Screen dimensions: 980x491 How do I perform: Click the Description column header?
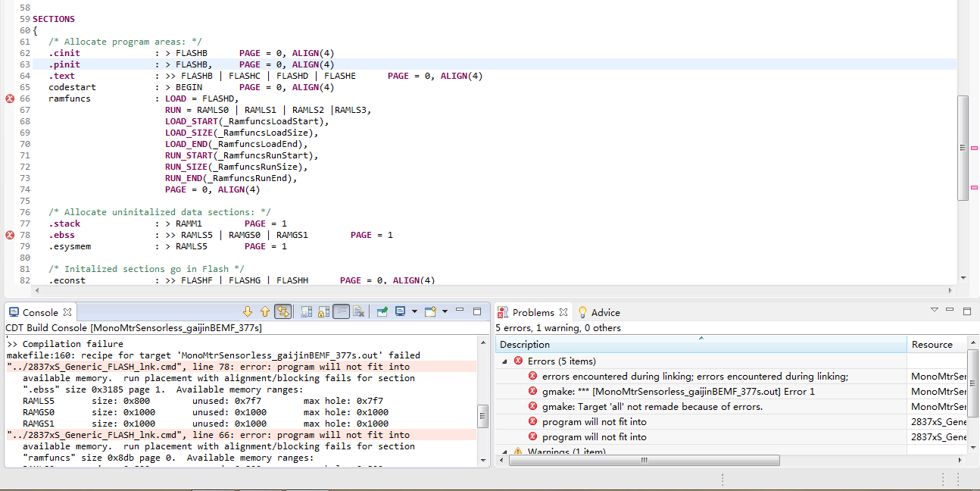coord(525,345)
